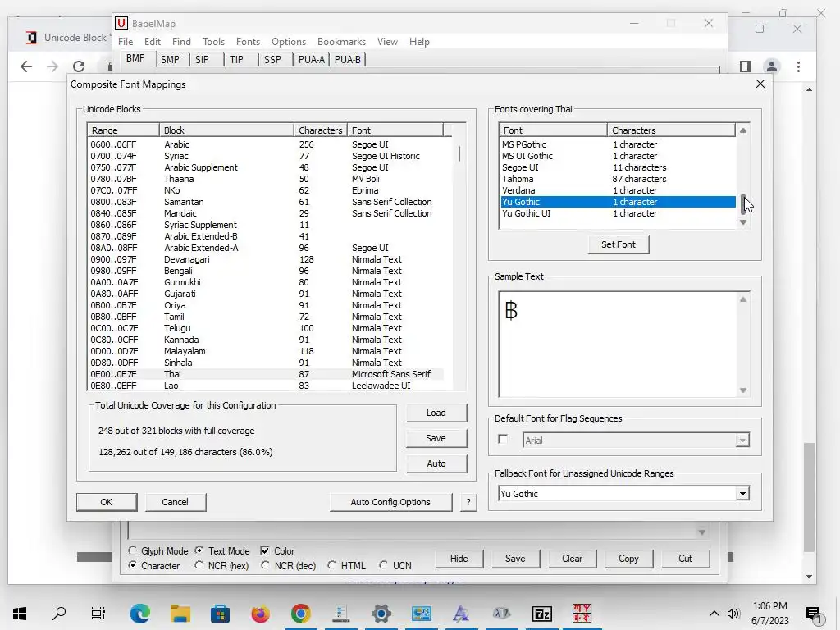Toggle browser side panel icon

745,66
